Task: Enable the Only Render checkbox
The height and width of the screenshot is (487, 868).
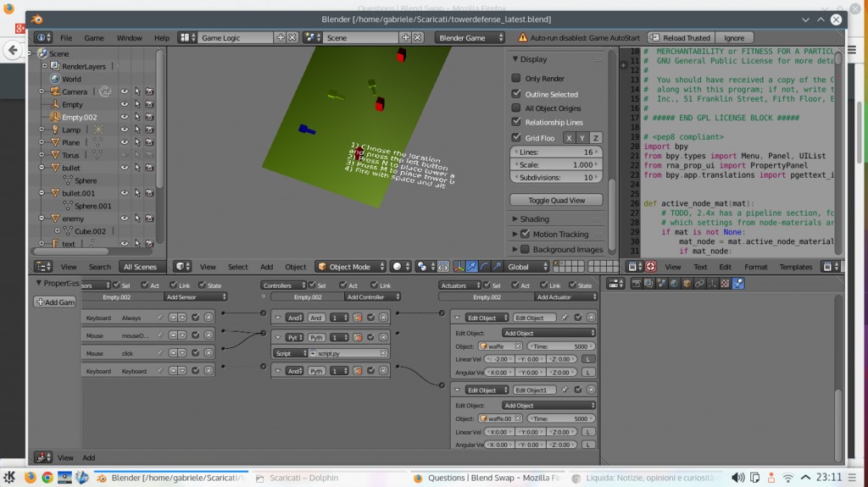Action: coord(516,79)
